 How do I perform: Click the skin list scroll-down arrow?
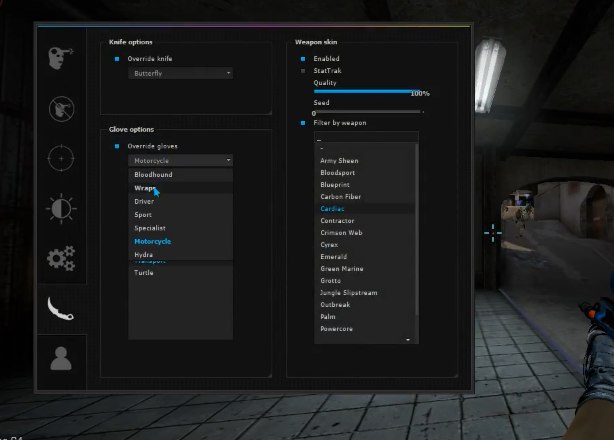point(408,340)
